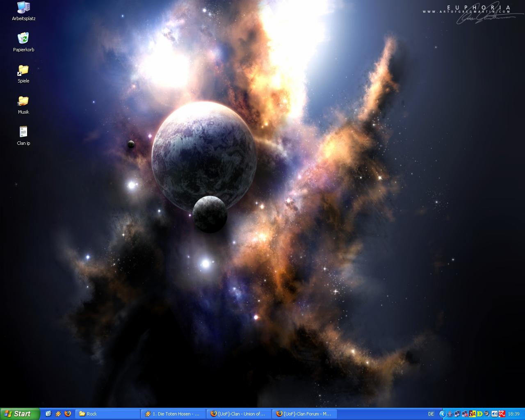Screen dimensions: 525x420
Task: Select the Musik folder on desktop
Action: point(23,101)
